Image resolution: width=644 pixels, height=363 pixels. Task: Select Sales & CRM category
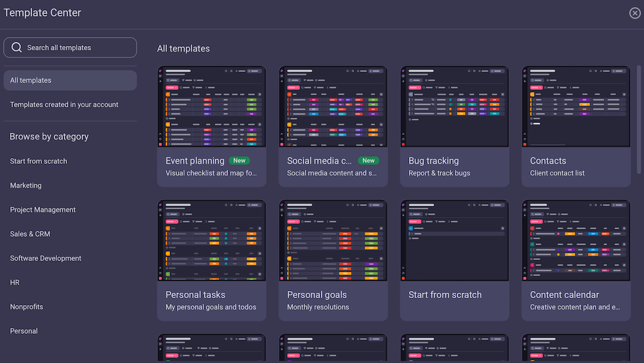[30, 234]
